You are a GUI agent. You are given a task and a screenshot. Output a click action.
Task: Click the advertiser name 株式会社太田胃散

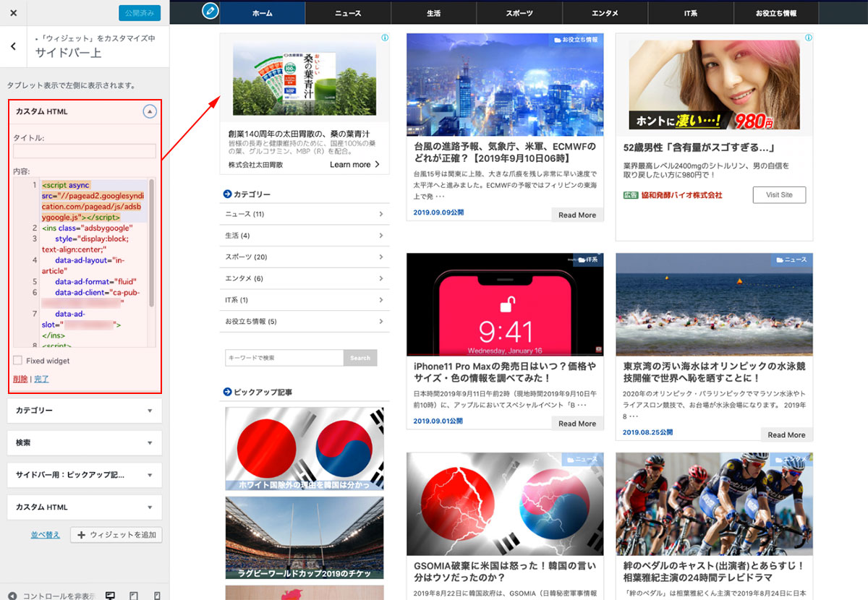pos(255,165)
